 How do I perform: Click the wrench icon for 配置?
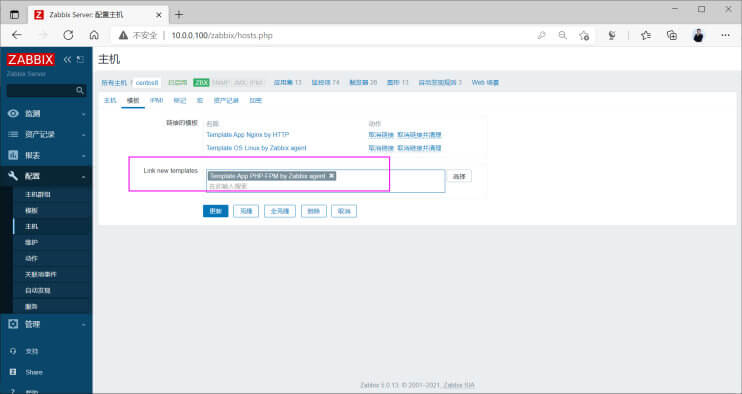pos(13,176)
